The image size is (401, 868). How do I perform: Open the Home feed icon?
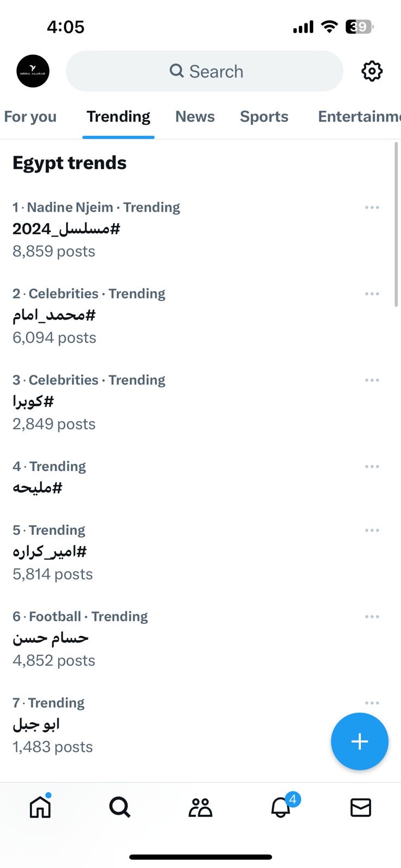tap(40, 807)
